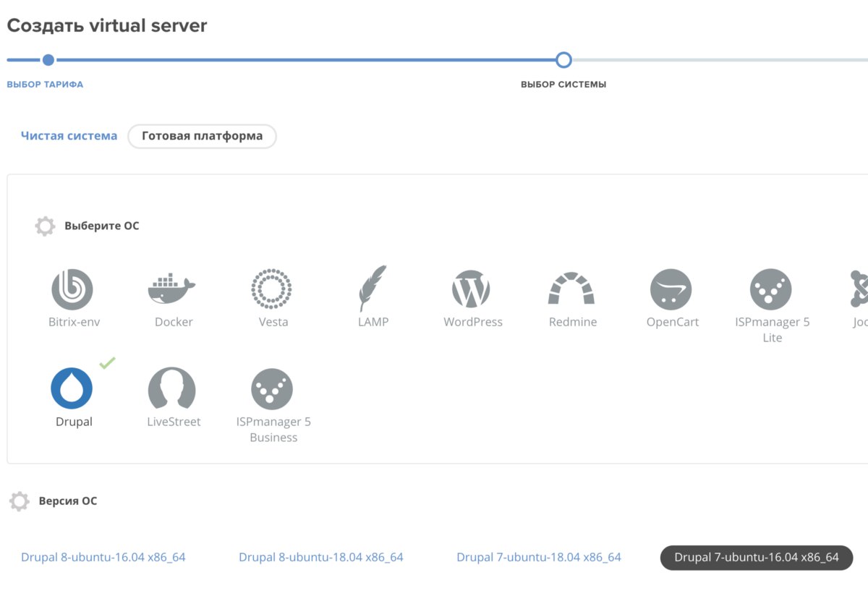868x596 pixels.
Task: Click the gear icon beside Выберите ОС
Action: pos(45,226)
